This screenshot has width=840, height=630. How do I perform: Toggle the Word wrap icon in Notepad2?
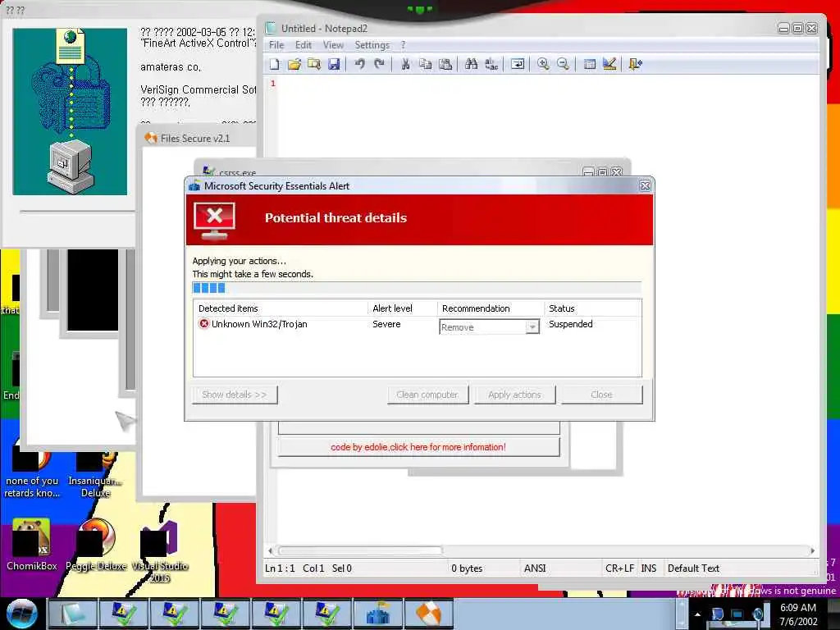coord(518,64)
